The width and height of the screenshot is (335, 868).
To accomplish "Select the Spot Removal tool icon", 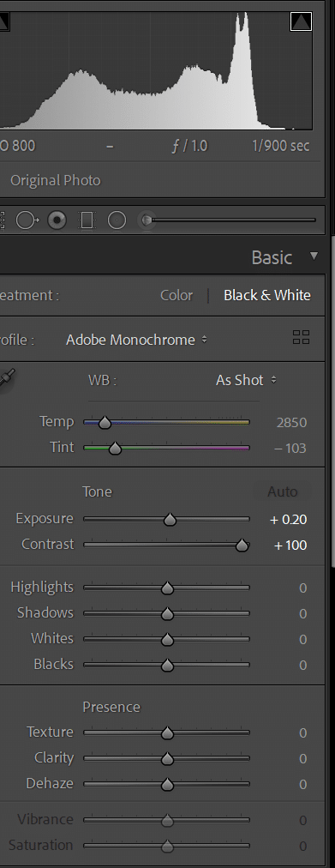I will coord(27,220).
